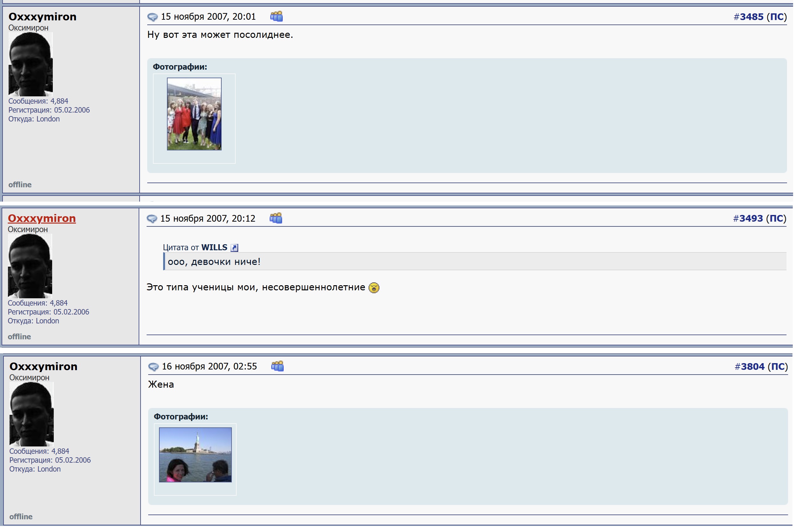This screenshot has height=532, width=795.
Task: Click Oxxxymiron avatar in first post
Action: 31,65
